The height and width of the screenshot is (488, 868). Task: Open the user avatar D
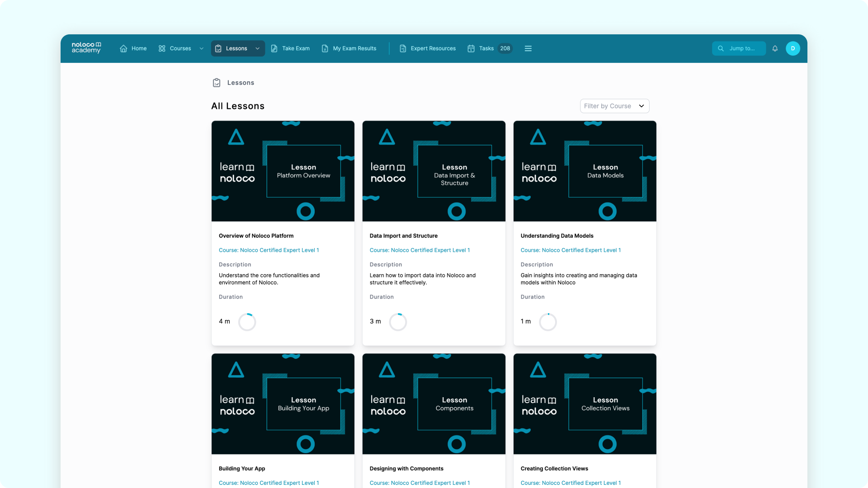[x=793, y=48]
